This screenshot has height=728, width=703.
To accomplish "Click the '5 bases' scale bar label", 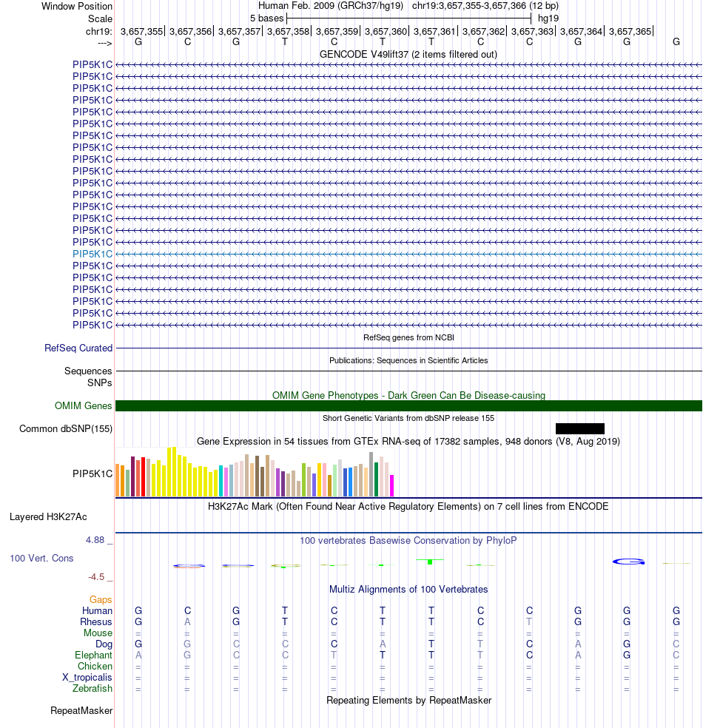I will pos(266,18).
